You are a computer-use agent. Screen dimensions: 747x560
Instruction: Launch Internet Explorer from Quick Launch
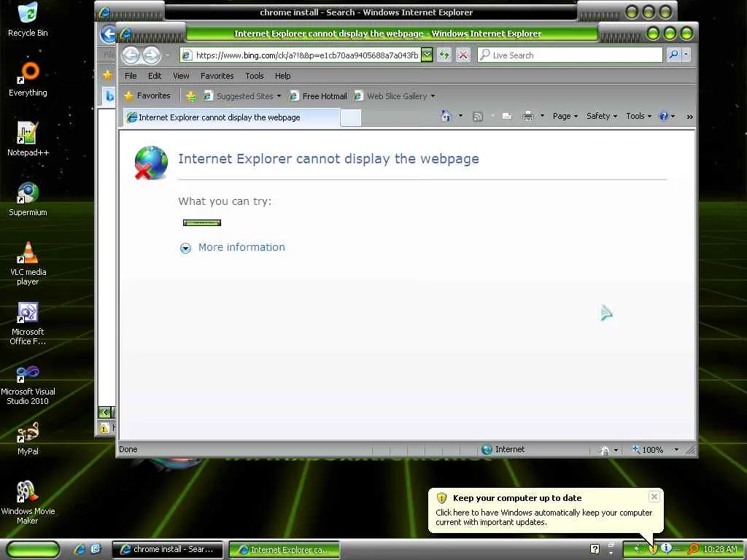coord(79,550)
